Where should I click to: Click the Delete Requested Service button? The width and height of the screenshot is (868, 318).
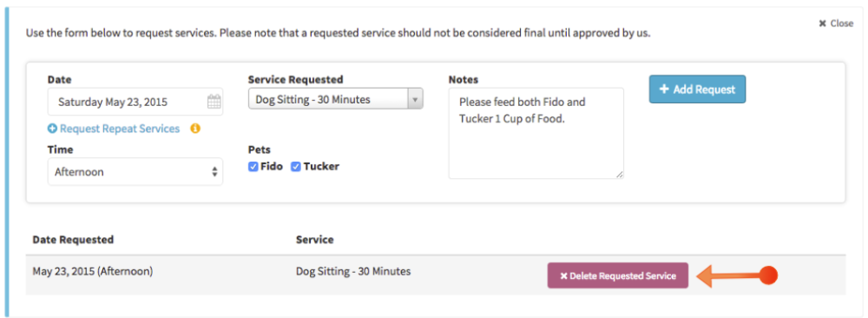point(618,275)
